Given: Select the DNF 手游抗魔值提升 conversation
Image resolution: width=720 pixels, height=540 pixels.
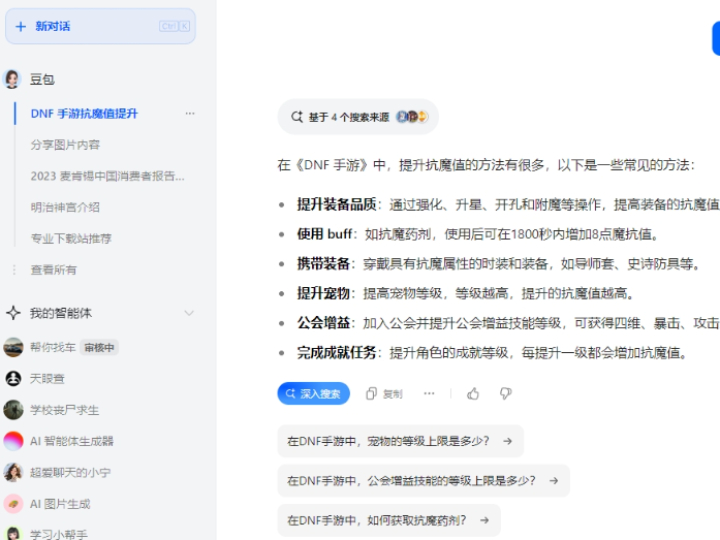Looking at the screenshot, I should click(x=84, y=113).
